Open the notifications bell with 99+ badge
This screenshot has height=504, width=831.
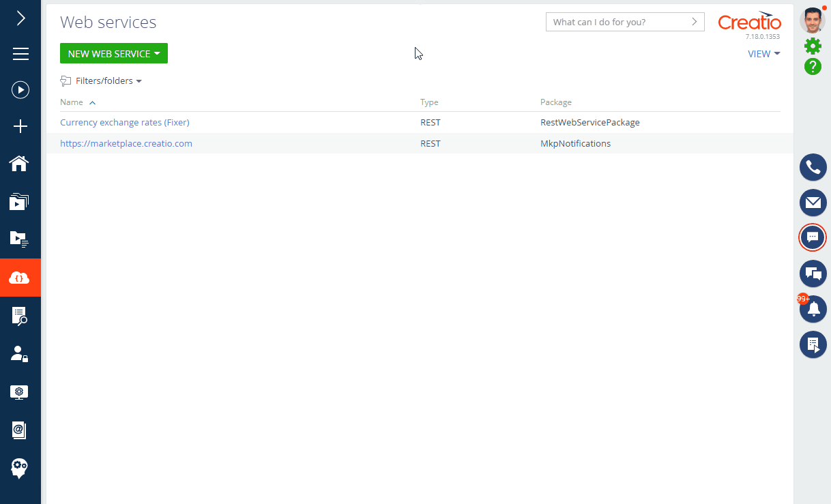point(813,309)
